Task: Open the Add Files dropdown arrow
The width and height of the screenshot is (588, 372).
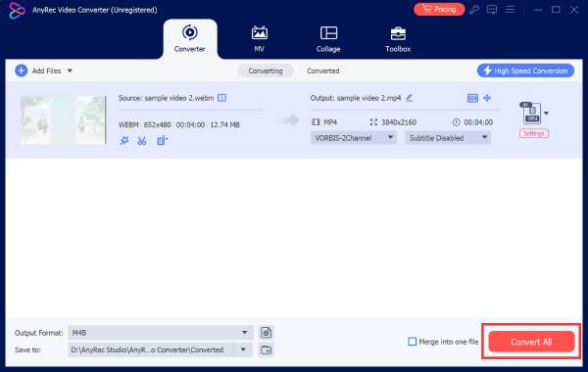Action: pyautogui.click(x=70, y=70)
